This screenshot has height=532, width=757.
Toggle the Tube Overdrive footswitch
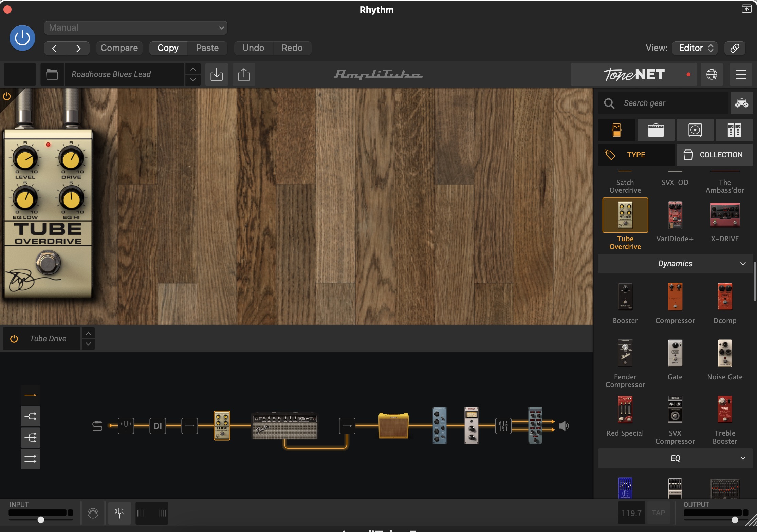point(48,262)
